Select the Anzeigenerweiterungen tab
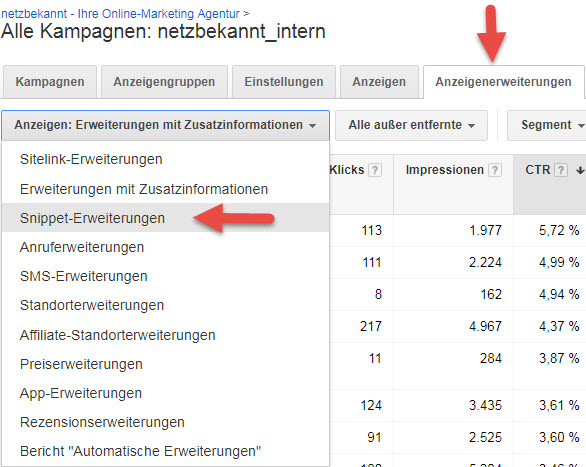586x467 pixels. (x=503, y=82)
